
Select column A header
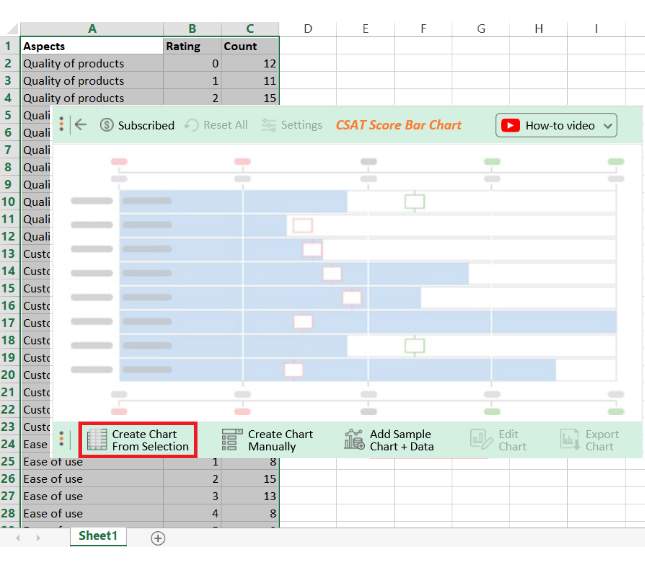click(x=92, y=29)
